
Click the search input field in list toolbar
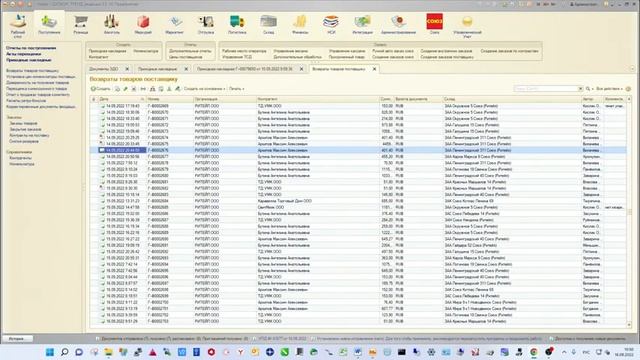tap(545, 89)
